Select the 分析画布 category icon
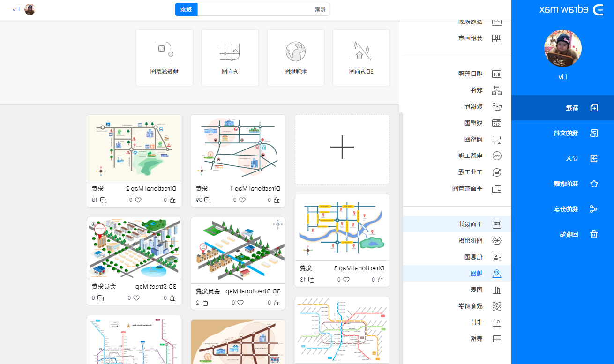 (x=497, y=38)
